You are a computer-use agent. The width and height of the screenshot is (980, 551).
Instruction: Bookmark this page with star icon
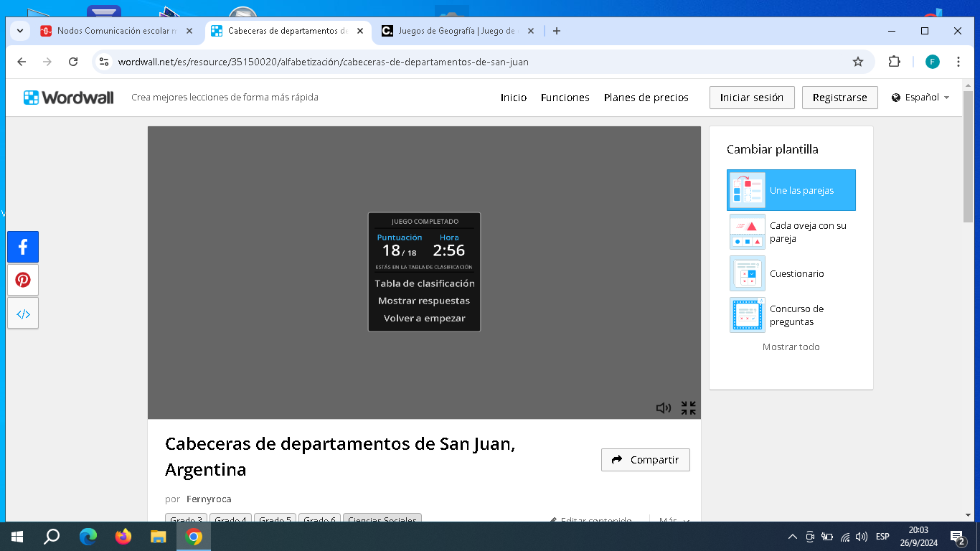click(857, 62)
